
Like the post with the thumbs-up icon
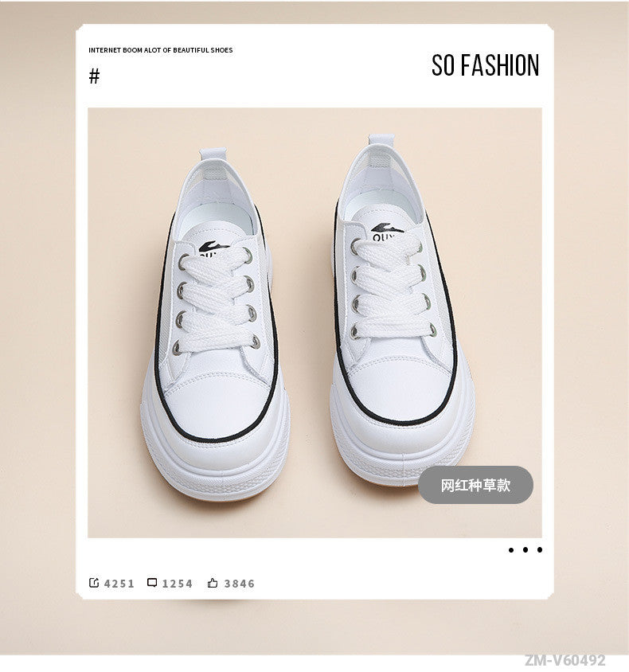point(213,583)
